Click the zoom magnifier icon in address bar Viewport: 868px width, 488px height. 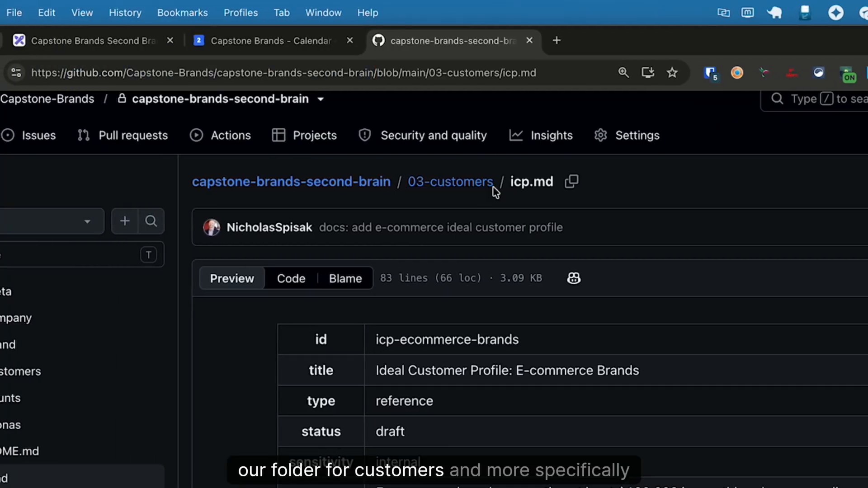(x=623, y=73)
